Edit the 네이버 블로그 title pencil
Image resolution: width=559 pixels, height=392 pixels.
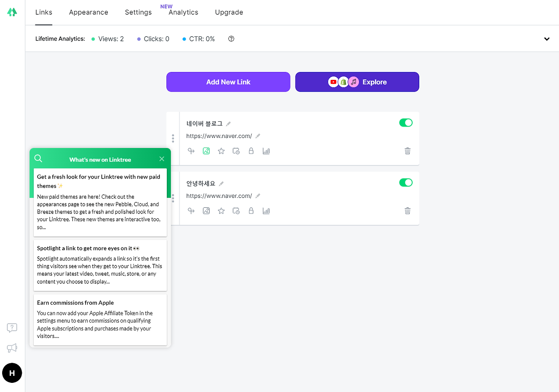228,124
